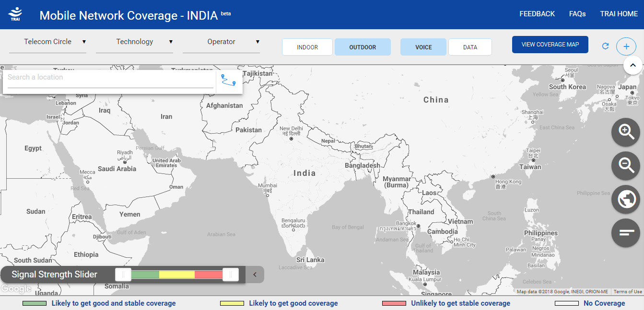Click the Thailand label on the map
The height and width of the screenshot is (310, 644).
coord(421,212)
